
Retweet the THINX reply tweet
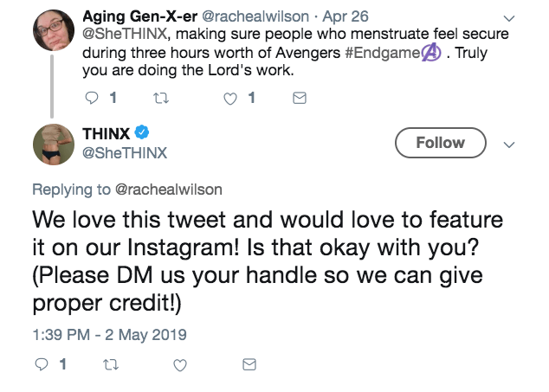[109, 365]
